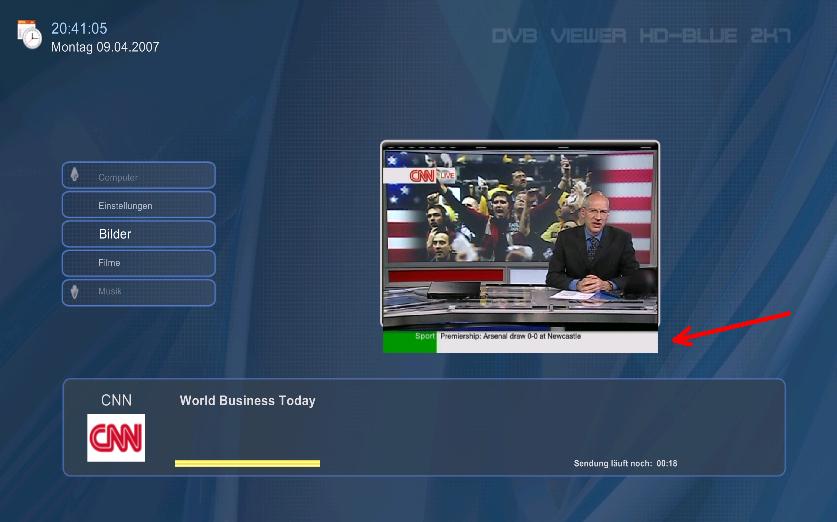837x522 pixels.
Task: Click the scroll-down arrow icon on Musik
Action: tap(75, 291)
